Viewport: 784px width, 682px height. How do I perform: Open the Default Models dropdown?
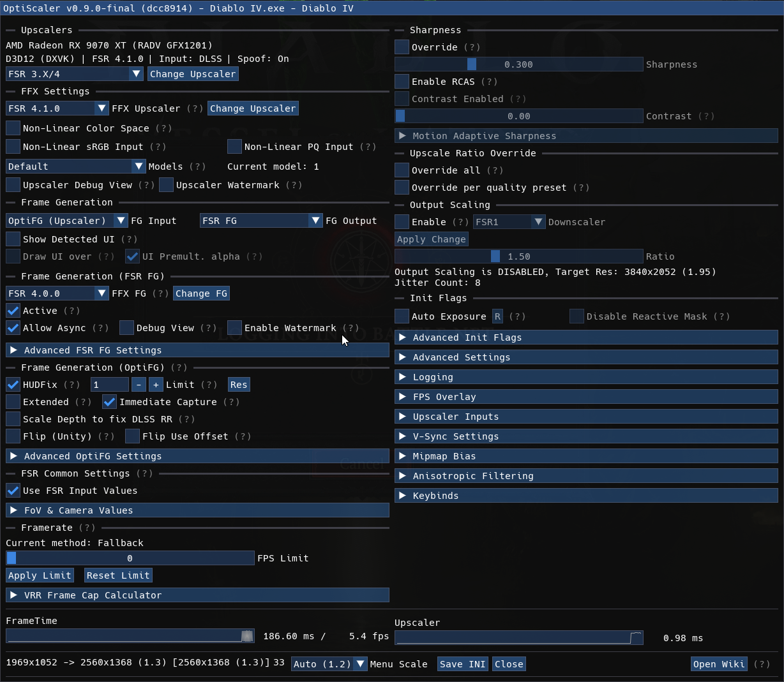click(75, 167)
